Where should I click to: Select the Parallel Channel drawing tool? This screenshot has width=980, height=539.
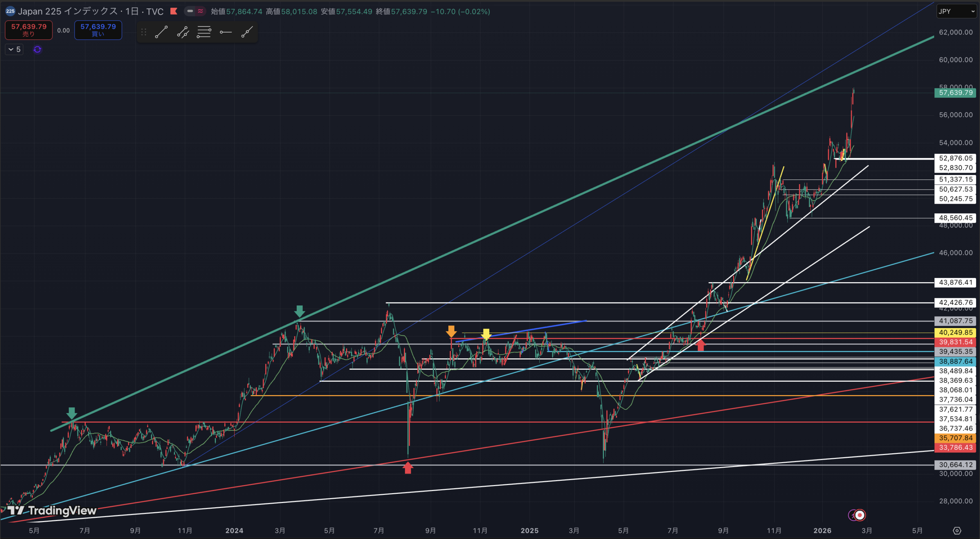coord(183,32)
